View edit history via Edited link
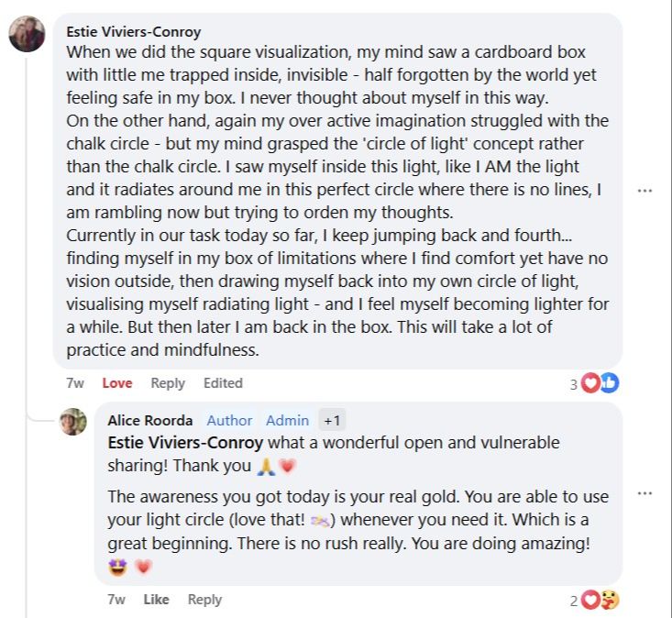The width and height of the screenshot is (672, 618). pos(223,383)
